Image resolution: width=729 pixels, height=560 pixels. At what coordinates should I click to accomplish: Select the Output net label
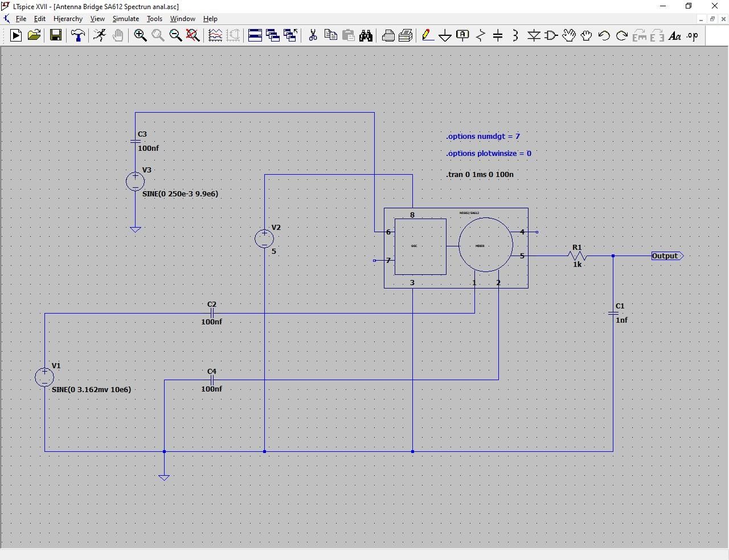click(x=666, y=256)
